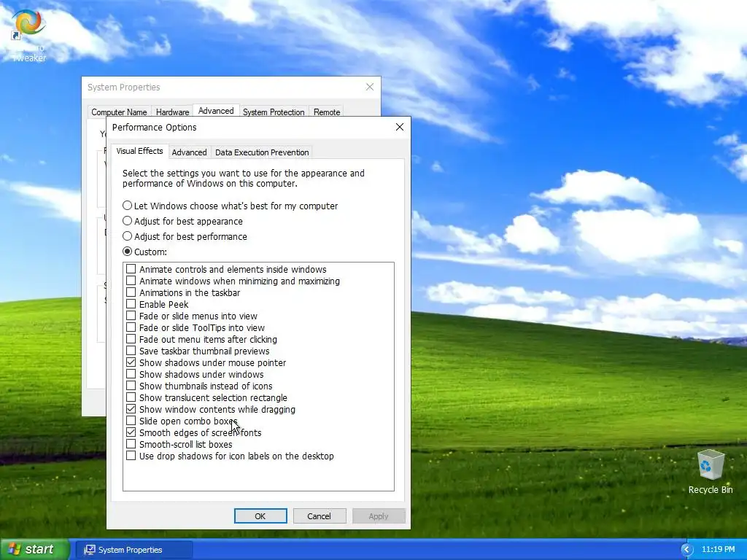This screenshot has width=747, height=560.
Task: Select the Custom radio option
Action: (145, 252)
